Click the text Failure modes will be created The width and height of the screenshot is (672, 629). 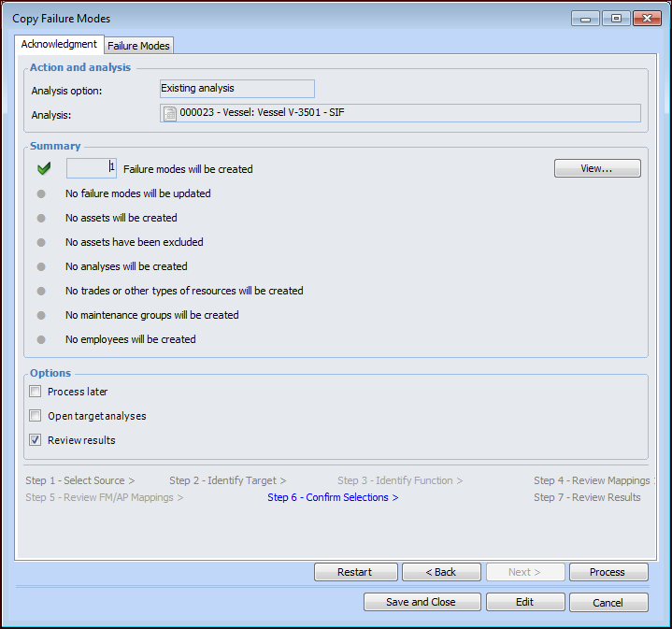pyautogui.click(x=188, y=169)
